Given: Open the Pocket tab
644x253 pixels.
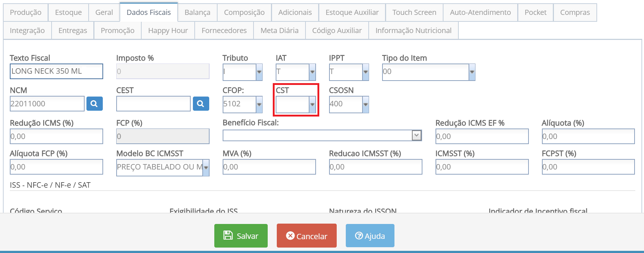Looking at the screenshot, I should pyautogui.click(x=535, y=12).
